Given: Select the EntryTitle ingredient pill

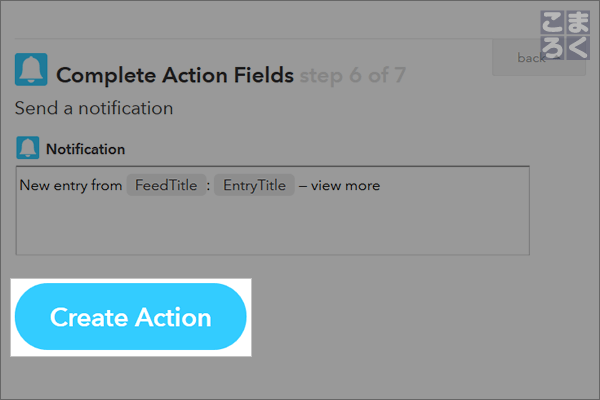Looking at the screenshot, I should (x=254, y=185).
